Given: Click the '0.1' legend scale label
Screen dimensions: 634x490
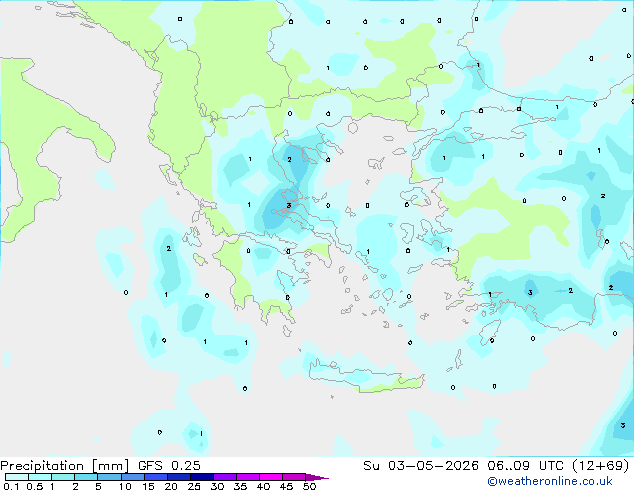Looking at the screenshot, I should tap(11, 486).
